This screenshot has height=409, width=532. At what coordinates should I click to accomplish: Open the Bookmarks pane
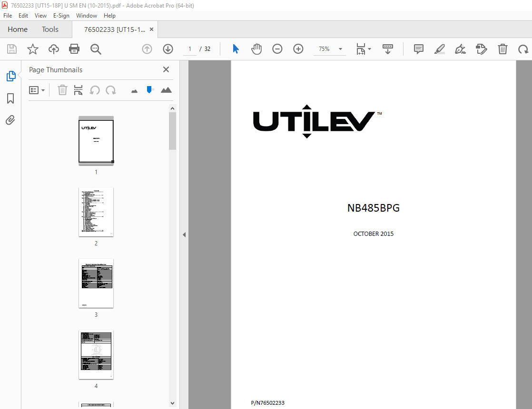pyautogui.click(x=10, y=98)
